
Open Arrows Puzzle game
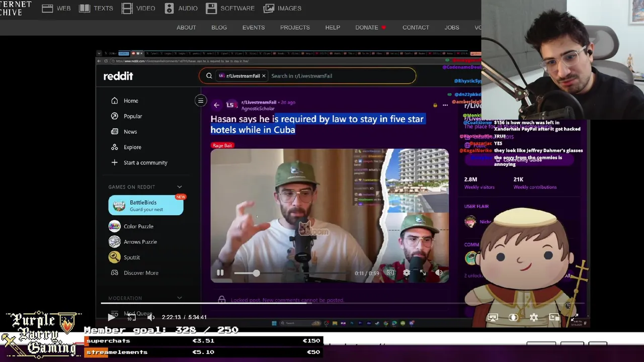click(133, 242)
